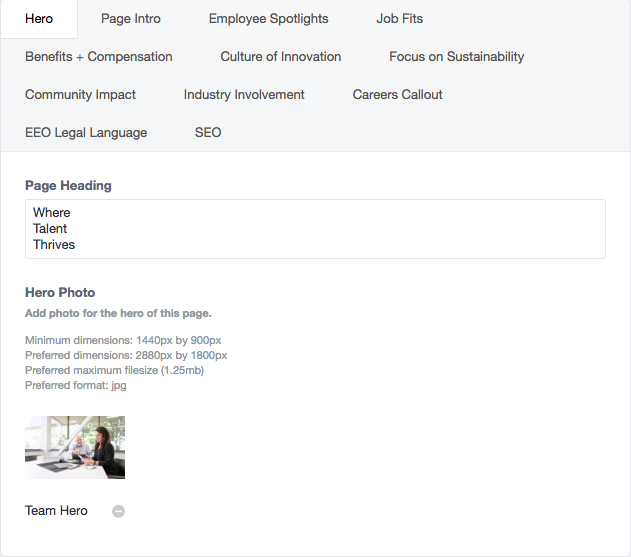Select the Job Fits tab
The image size is (631, 557).
400,19
